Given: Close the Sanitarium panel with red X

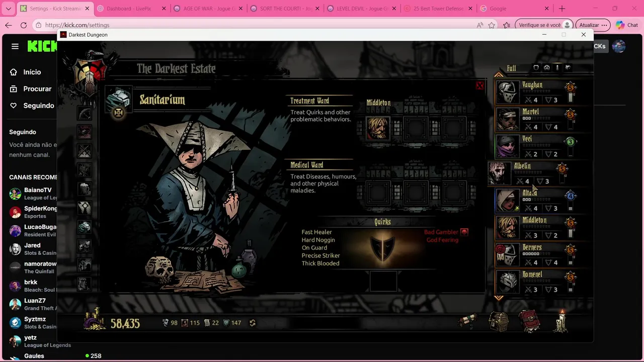Looking at the screenshot, I should pos(479,86).
